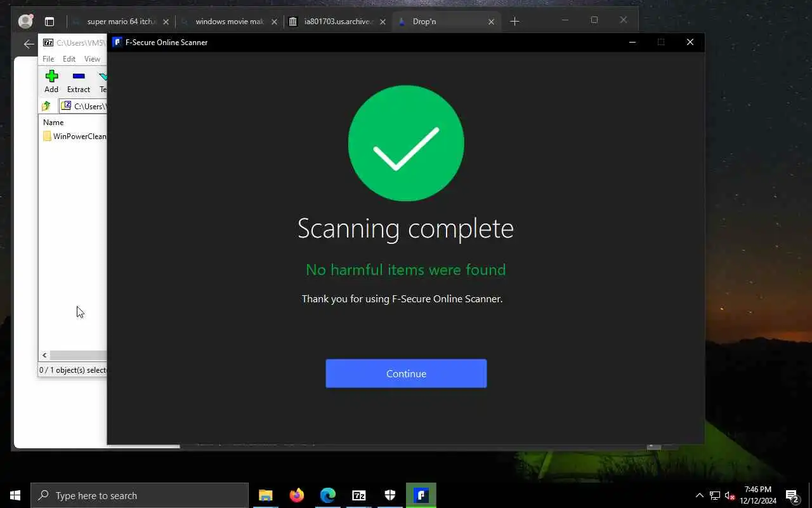812x508 pixels.
Task: Open the File menu in 7-Zip
Action: [48, 58]
